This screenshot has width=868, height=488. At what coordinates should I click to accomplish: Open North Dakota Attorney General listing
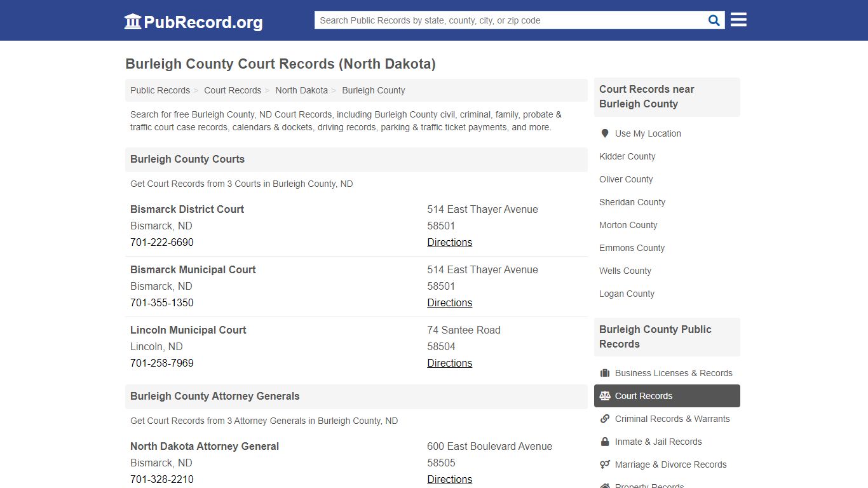pyautogui.click(x=205, y=446)
